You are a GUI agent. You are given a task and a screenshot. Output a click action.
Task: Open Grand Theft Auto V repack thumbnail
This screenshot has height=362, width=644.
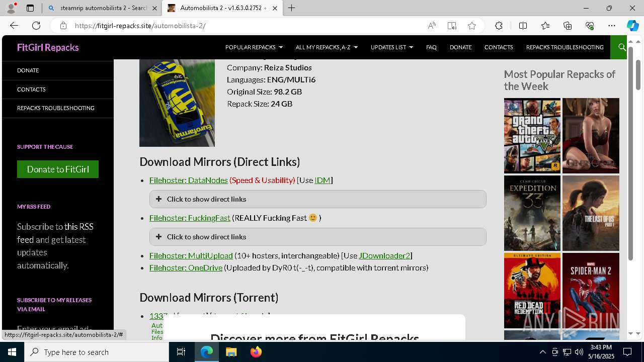pos(532,136)
